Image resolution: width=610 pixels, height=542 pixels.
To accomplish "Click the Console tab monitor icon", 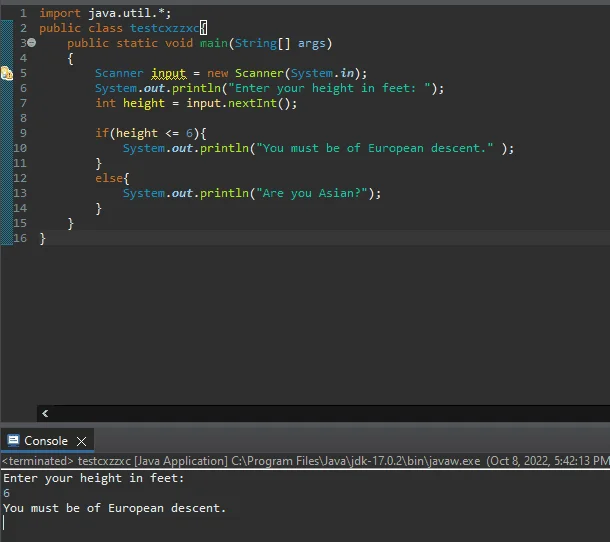I will (x=13, y=440).
